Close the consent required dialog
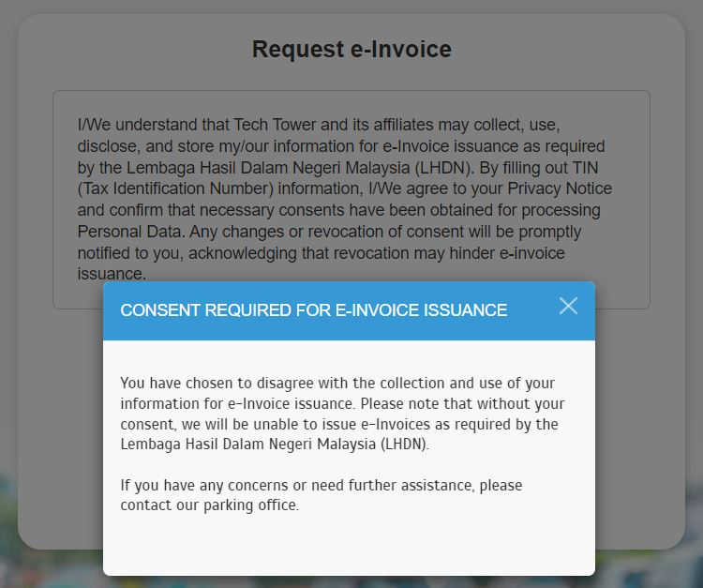The width and height of the screenshot is (703, 588). [x=568, y=306]
